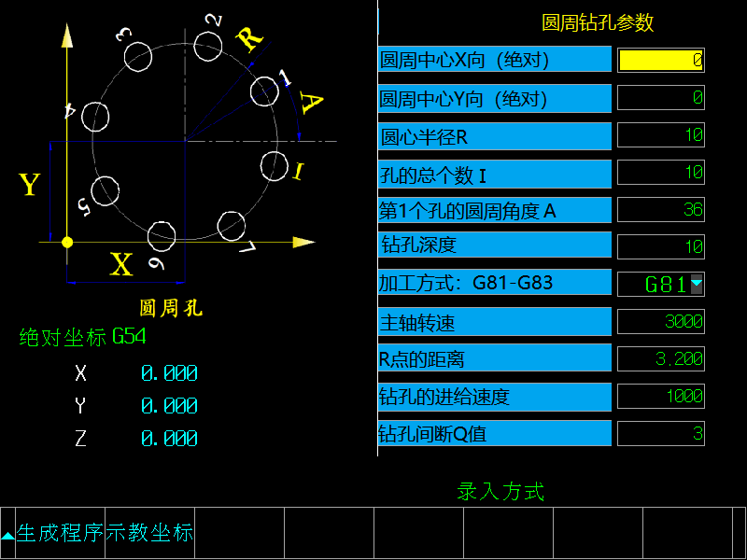This screenshot has width=747, height=560.
Task: Select the 圆周中心Y向 value field
Action: tap(660, 97)
